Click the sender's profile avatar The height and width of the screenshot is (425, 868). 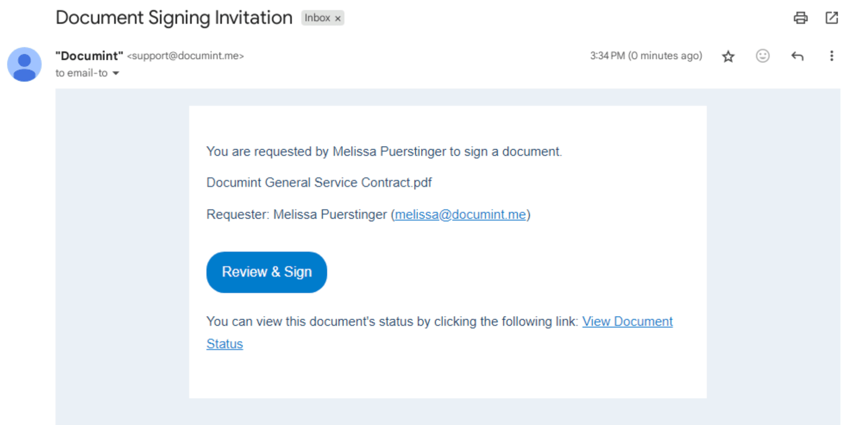click(x=24, y=64)
